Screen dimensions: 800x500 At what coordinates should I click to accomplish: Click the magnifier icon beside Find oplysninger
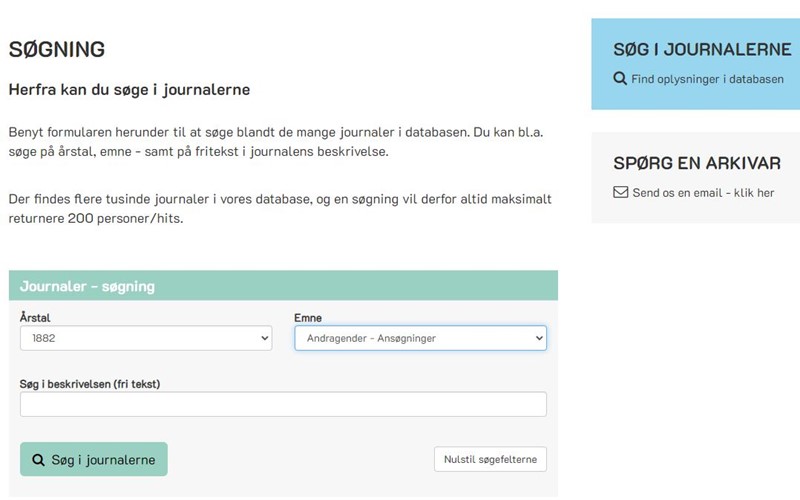(620, 78)
